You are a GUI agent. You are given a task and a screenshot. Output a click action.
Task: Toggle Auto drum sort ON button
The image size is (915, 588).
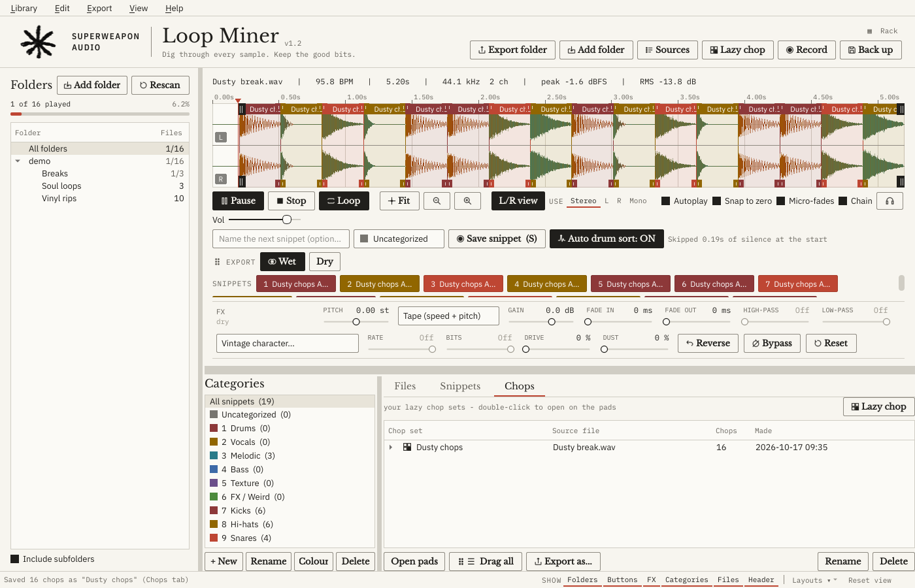607,239
